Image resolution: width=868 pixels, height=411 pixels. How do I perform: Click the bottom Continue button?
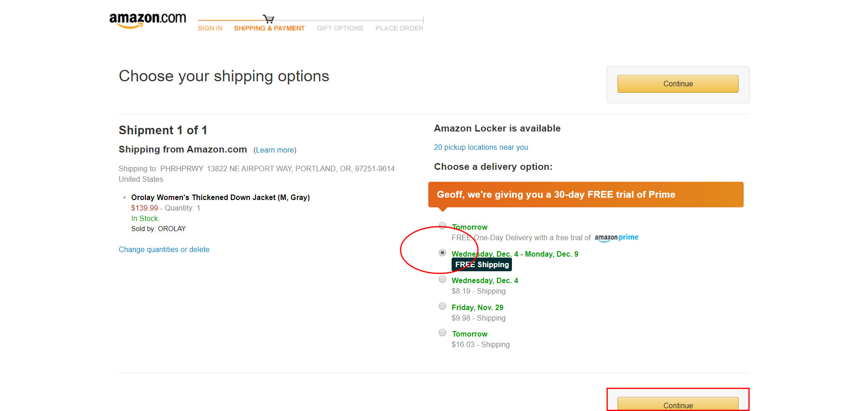(x=678, y=404)
